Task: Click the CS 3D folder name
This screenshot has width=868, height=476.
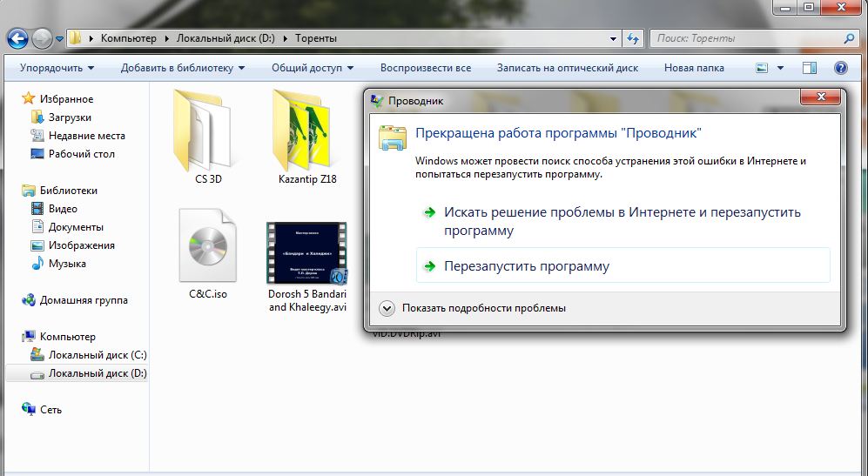Action: 208,179
